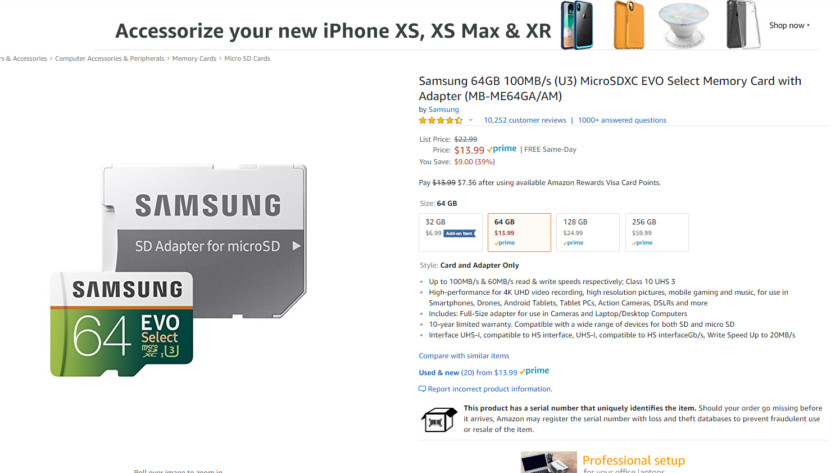840x473 pixels.
Task: Open Memory Cards breadcrumb
Action: [194, 58]
